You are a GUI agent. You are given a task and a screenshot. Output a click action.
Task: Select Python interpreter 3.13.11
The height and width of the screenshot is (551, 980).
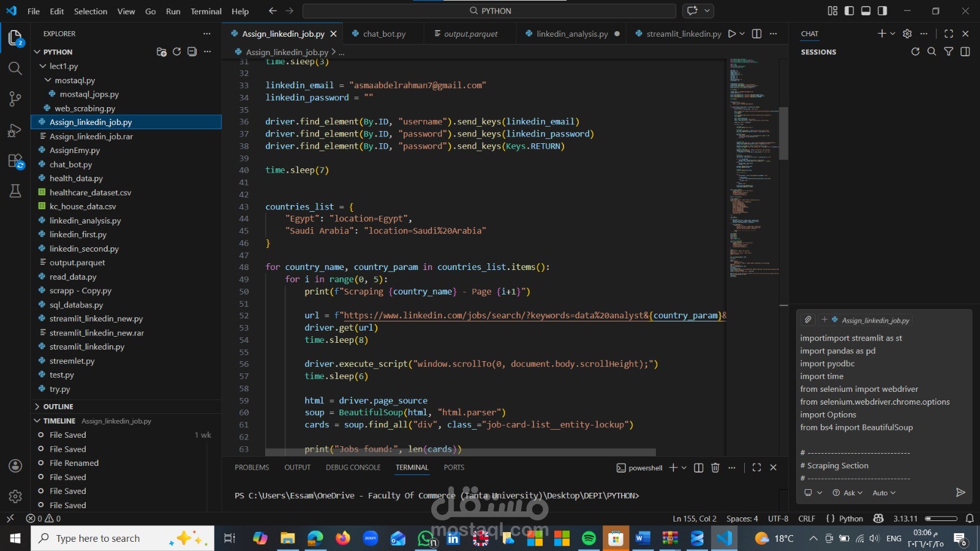point(905,519)
